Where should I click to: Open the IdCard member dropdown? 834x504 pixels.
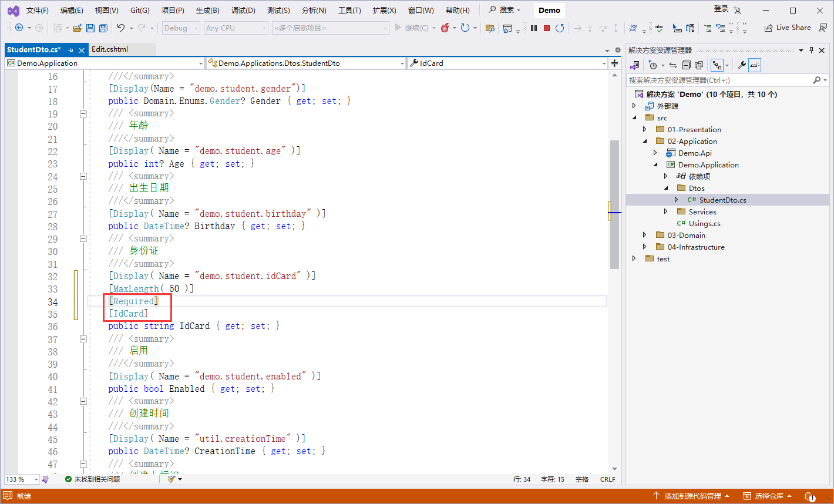pyautogui.click(x=508, y=63)
